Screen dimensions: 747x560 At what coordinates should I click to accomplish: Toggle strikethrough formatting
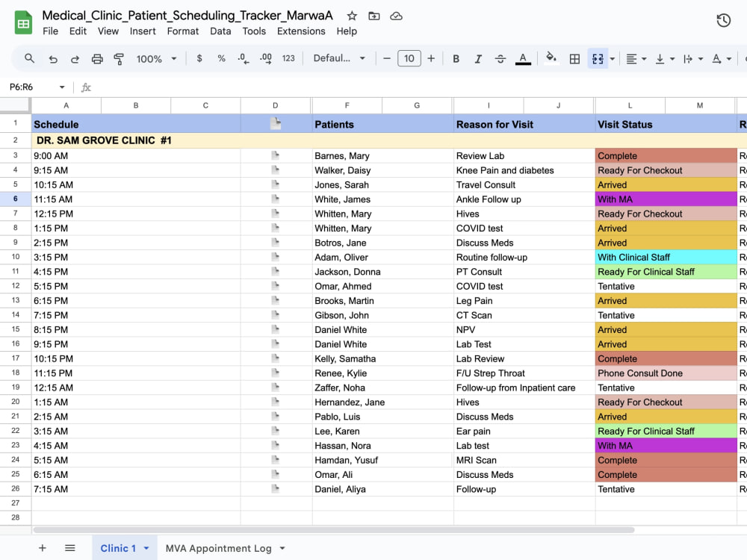(x=500, y=58)
